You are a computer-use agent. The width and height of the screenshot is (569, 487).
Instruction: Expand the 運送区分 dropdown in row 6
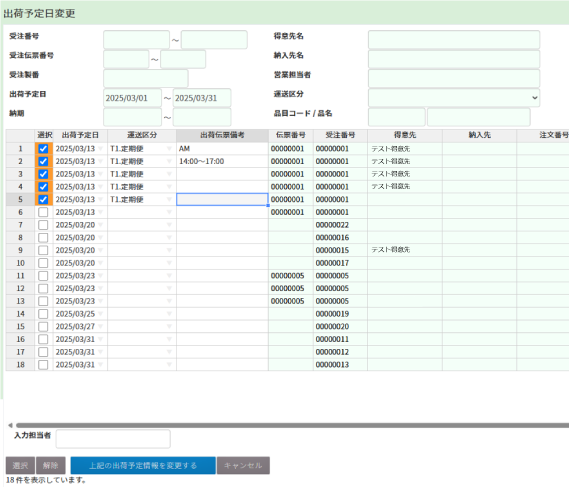(x=169, y=212)
